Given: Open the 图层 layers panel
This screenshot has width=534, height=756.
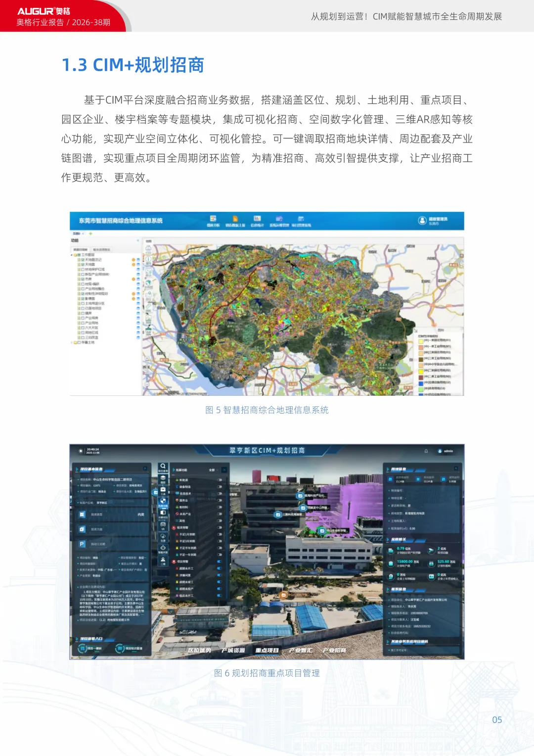Looking at the screenshot, I should pos(163,479).
